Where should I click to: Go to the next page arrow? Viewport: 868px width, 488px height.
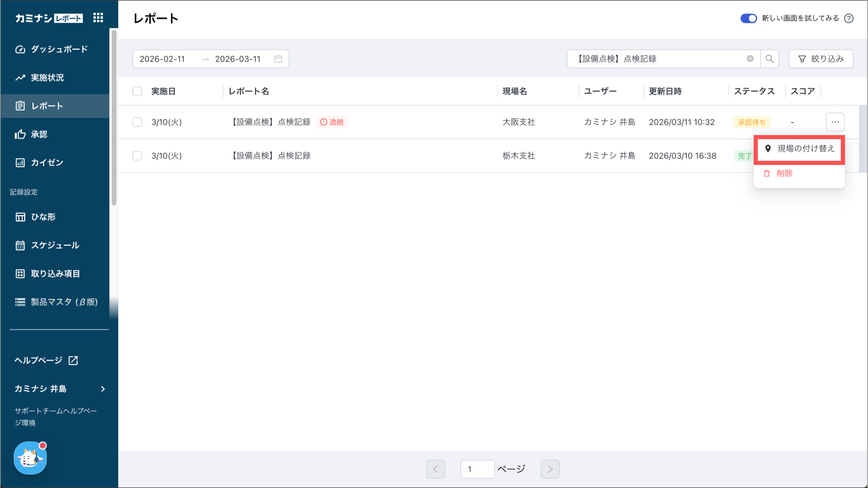(550, 469)
